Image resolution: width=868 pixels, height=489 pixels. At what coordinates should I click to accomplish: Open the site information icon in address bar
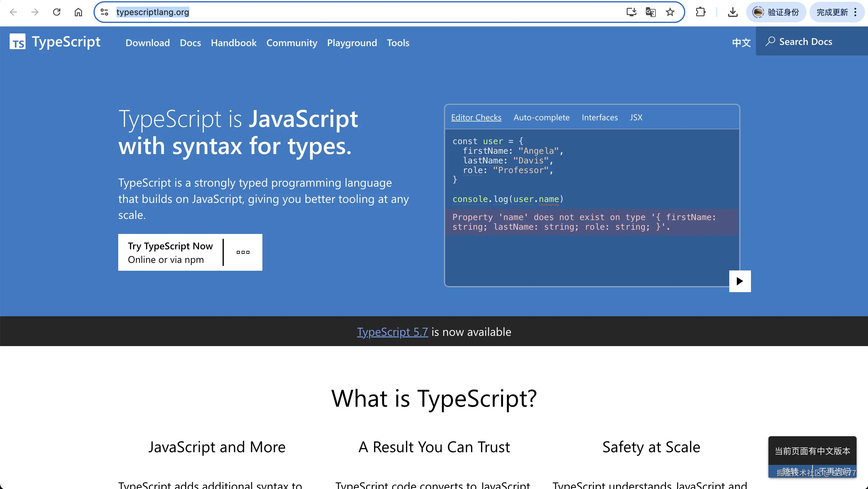pyautogui.click(x=104, y=12)
